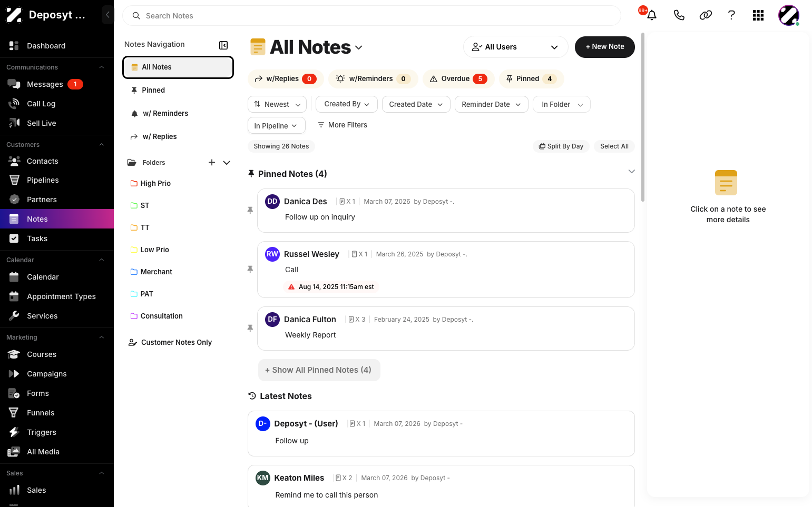Open the Newest sort dropdown
Screen dimensions: 812x507
pos(277,104)
